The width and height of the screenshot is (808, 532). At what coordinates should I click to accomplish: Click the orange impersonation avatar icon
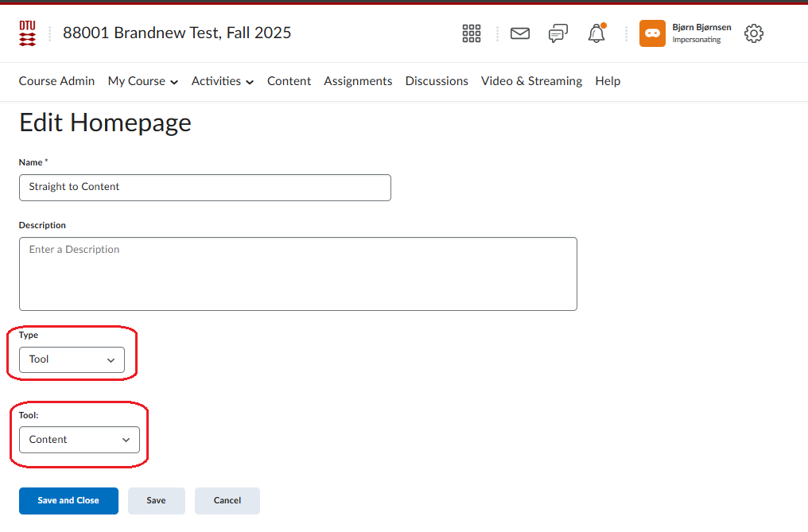(x=652, y=33)
